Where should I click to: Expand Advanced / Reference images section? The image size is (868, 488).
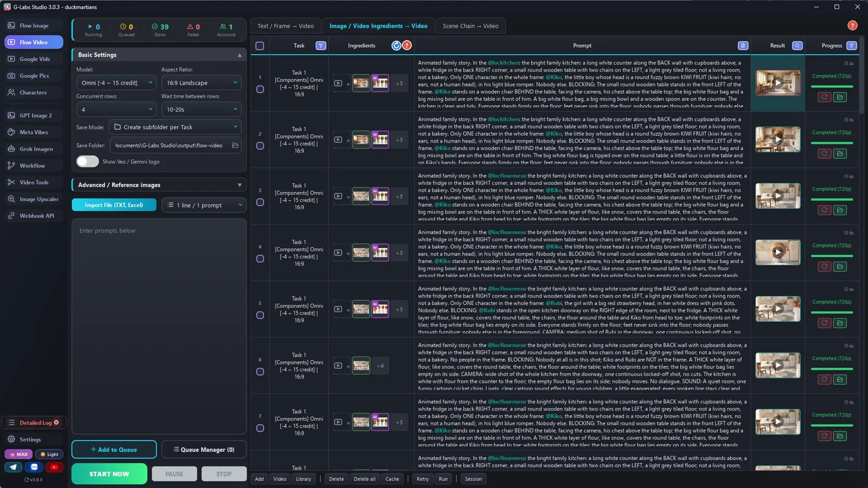point(159,185)
